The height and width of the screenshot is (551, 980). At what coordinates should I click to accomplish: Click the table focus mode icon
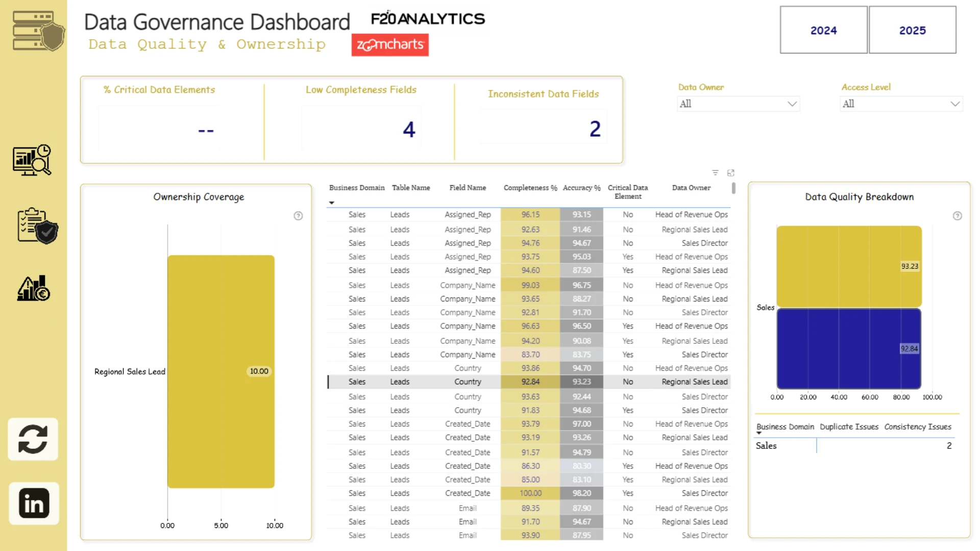tap(730, 173)
